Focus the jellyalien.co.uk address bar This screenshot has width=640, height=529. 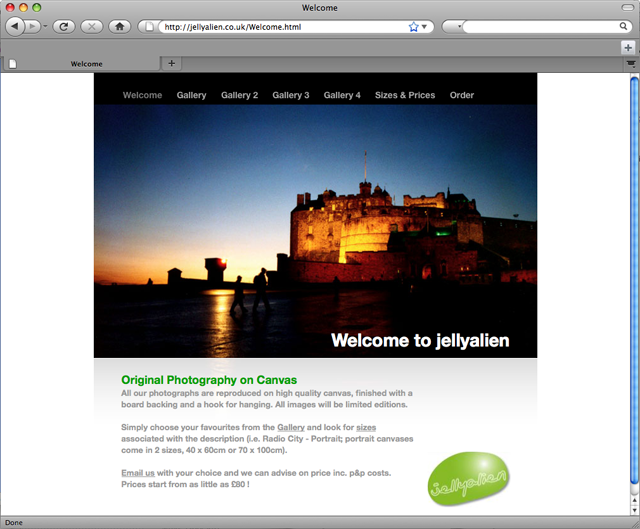click(x=282, y=27)
